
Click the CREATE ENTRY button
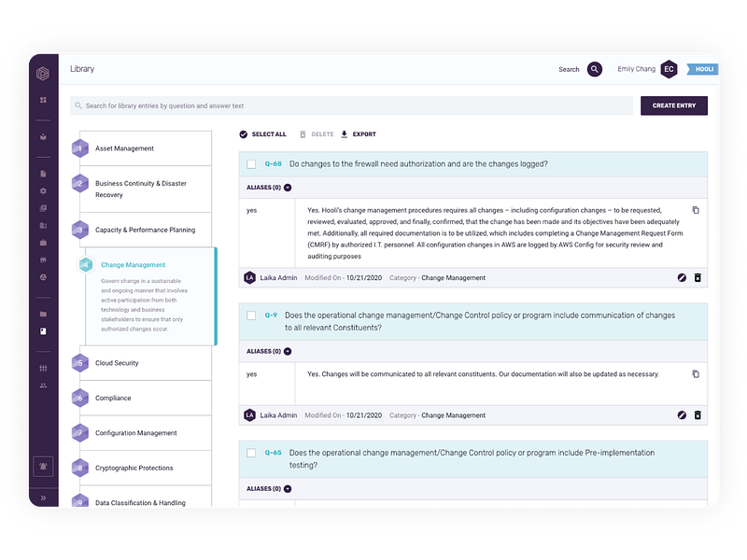point(673,105)
